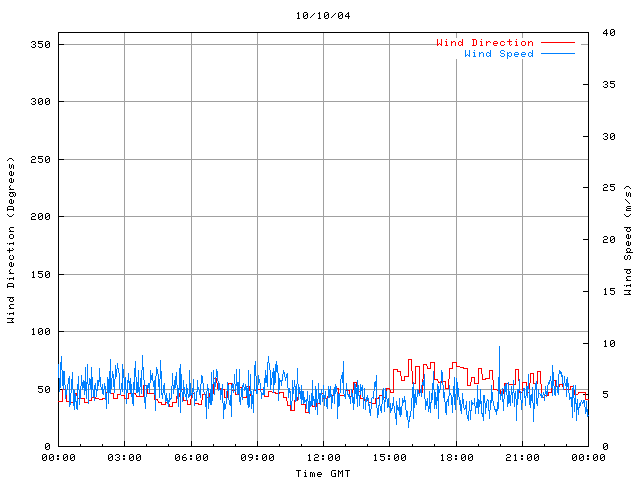Click the wind direction peak just before 18:00
The width and height of the screenshot is (640, 480).
(x=454, y=363)
